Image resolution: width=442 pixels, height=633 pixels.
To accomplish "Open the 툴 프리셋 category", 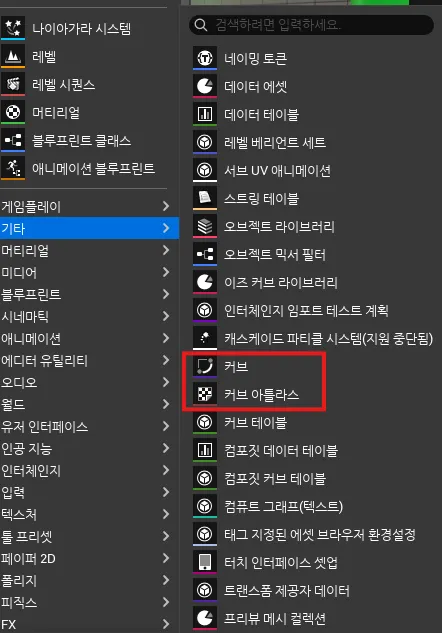I will pos(89,536).
